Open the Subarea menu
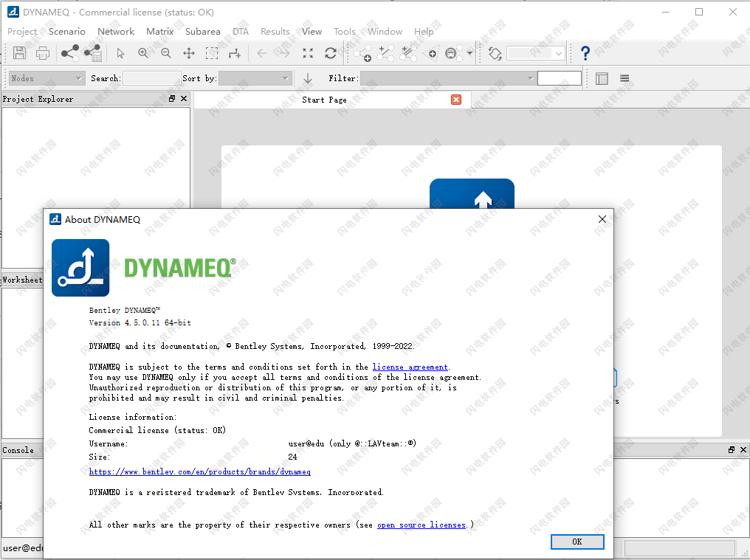Image resolution: width=750 pixels, height=560 pixels. pos(203,32)
